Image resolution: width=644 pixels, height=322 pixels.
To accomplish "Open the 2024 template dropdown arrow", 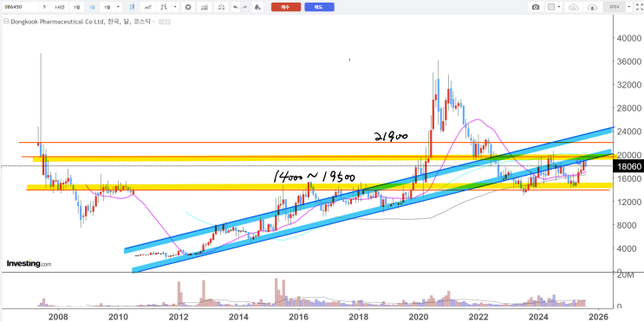I will tap(628, 7).
